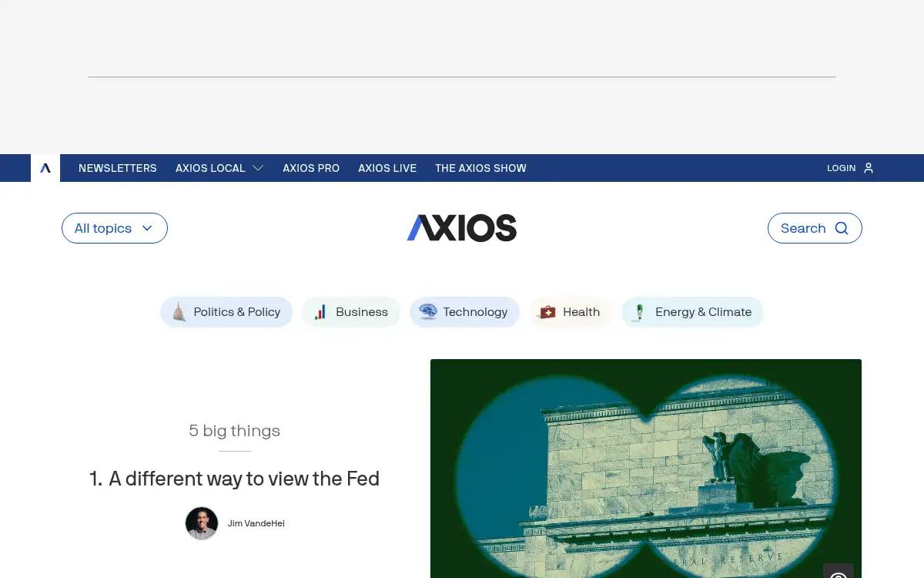This screenshot has height=578, width=924.
Task: Click the brain Technology icon
Action: click(428, 312)
